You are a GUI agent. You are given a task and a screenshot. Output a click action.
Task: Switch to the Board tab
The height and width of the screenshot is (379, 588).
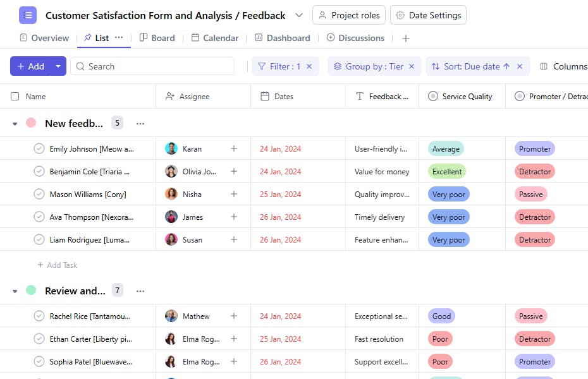[157, 38]
